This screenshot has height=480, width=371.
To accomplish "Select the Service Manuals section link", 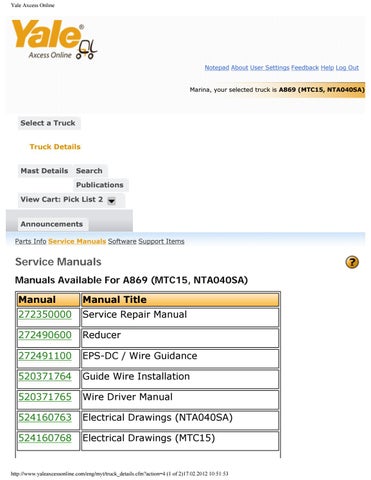I will 77,241.
